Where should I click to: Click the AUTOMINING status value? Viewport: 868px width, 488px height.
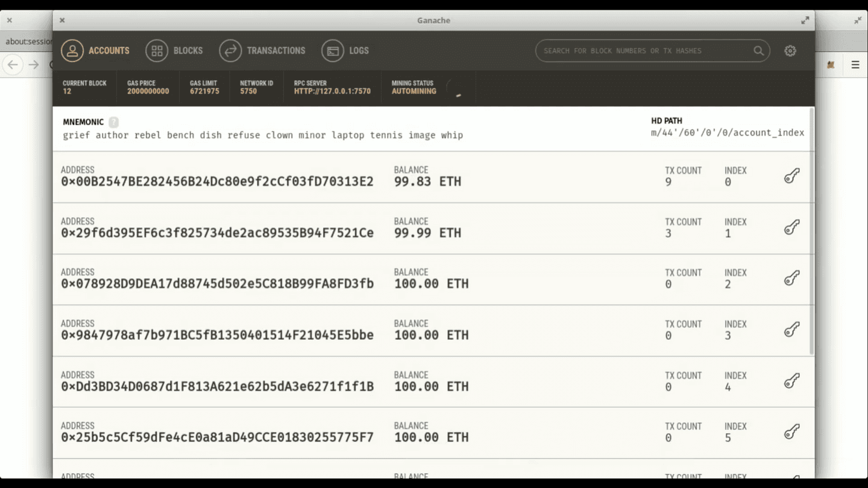(414, 92)
